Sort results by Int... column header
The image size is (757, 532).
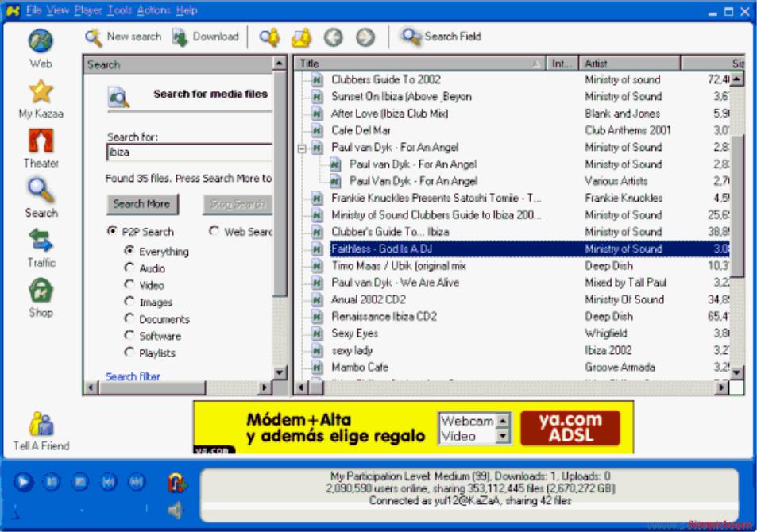(562, 64)
